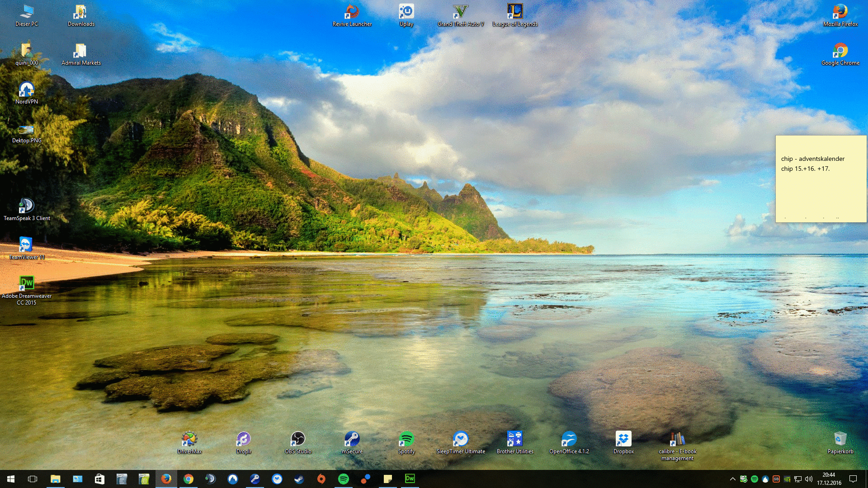This screenshot has width=868, height=488.
Task: Open the Dieser PC desktop icon
Action: tap(27, 16)
